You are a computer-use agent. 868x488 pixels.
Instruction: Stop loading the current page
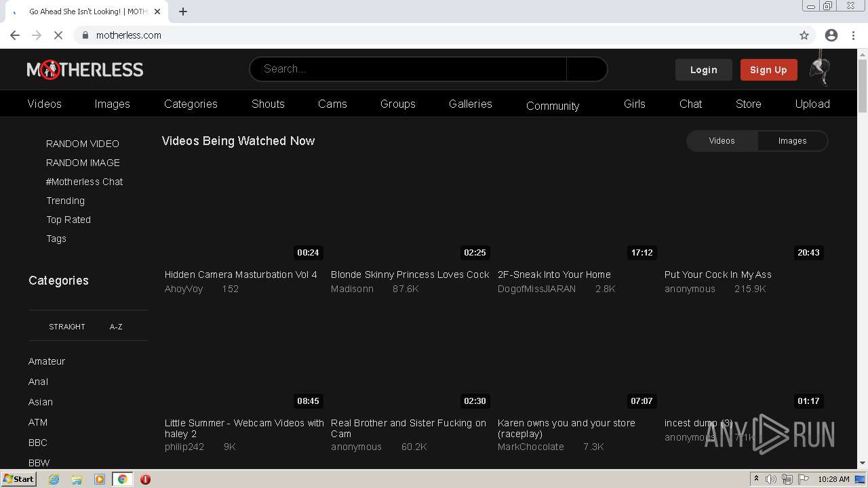coord(58,35)
